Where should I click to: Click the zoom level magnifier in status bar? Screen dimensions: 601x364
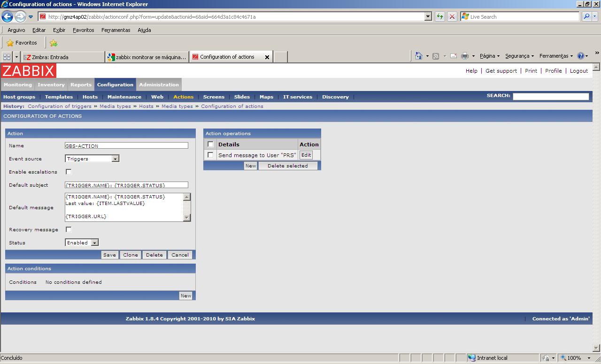tap(563, 358)
